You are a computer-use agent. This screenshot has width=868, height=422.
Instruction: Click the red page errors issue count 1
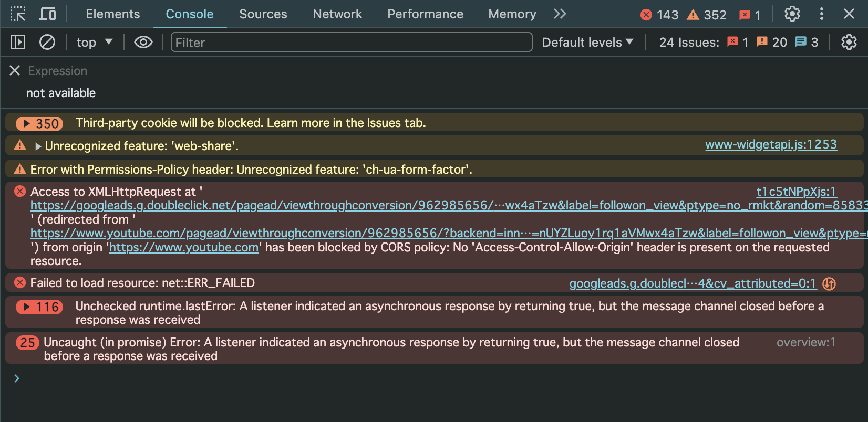pyautogui.click(x=738, y=43)
